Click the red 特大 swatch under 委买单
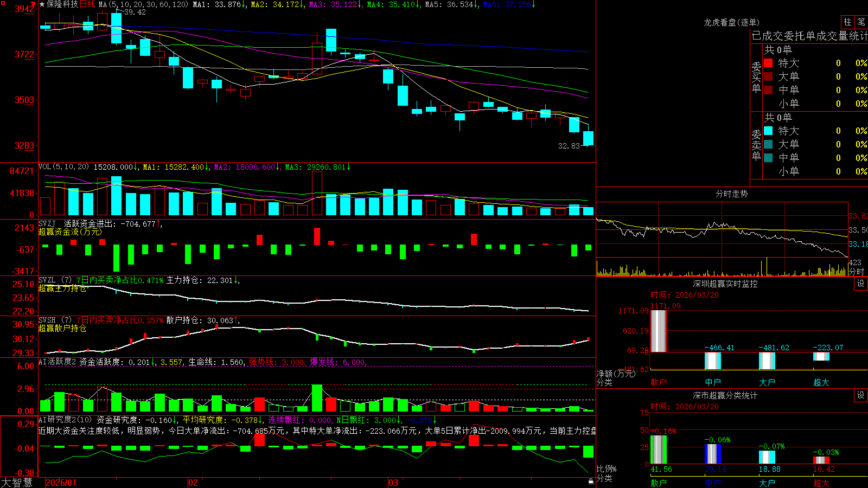The height and width of the screenshot is (488, 868). (768, 63)
